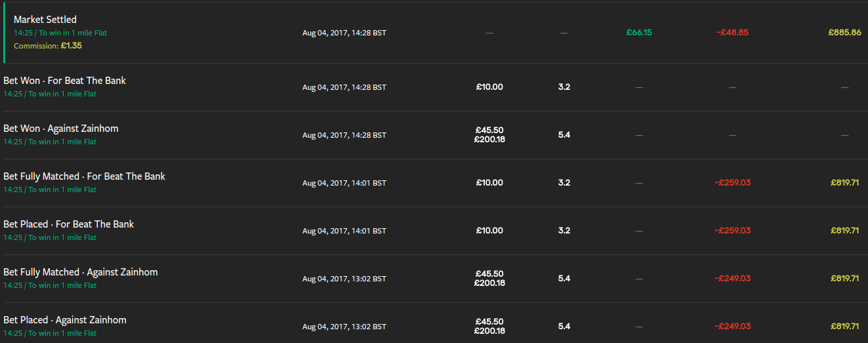Click the 13:02 BST timestamp of Bet Placed Against Zainhom

pyautogui.click(x=344, y=327)
